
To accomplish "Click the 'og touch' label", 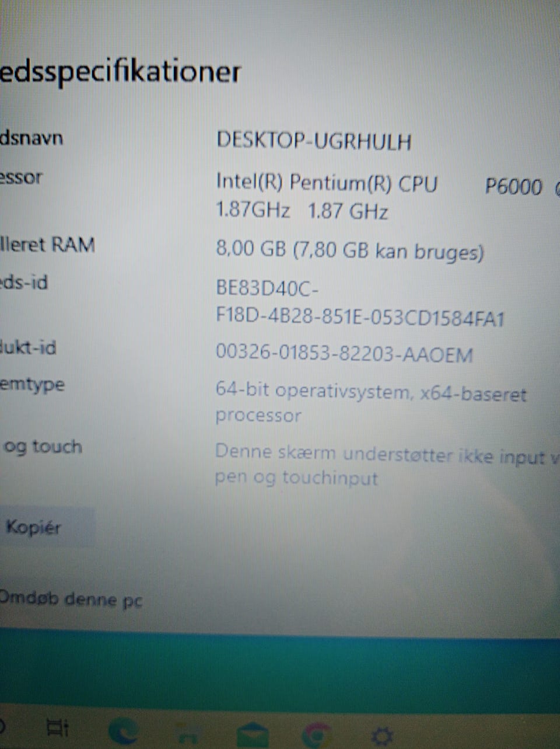I will 42,447.
